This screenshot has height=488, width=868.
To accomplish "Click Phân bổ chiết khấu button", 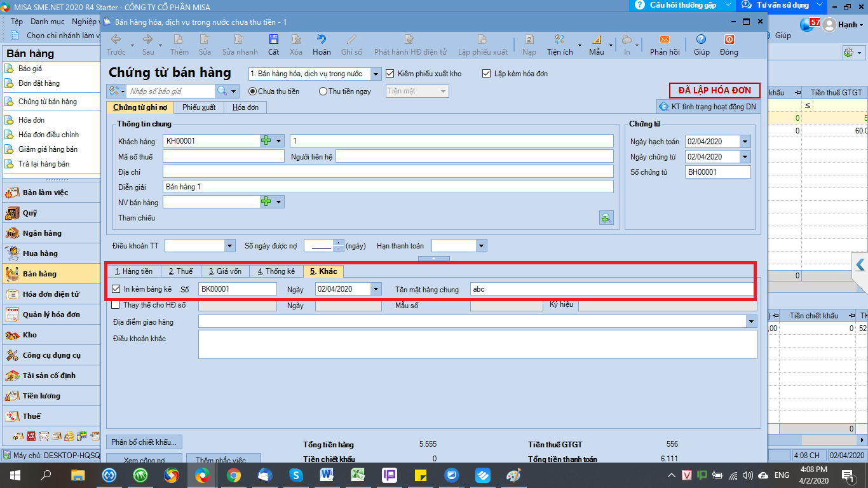I will click(x=145, y=442).
